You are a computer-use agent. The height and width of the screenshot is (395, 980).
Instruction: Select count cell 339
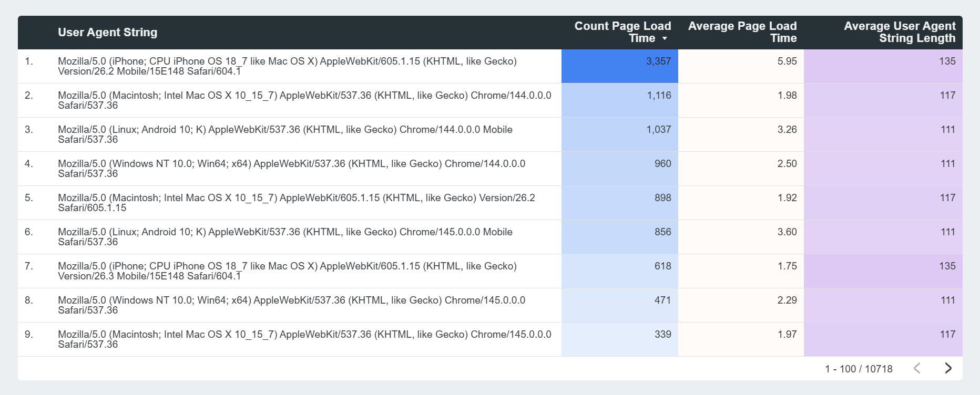pos(620,339)
